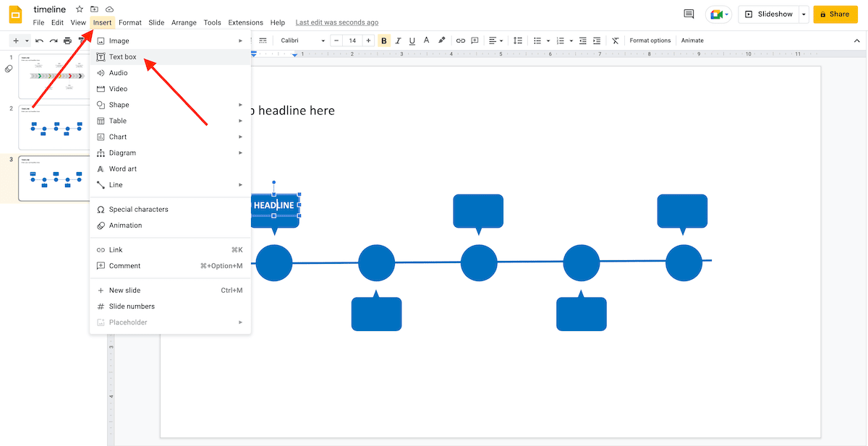Open the Format menu
The height and width of the screenshot is (446, 868).
tap(130, 22)
